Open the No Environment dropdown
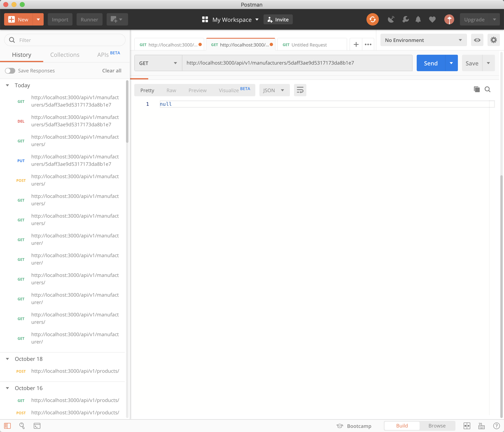Viewport: 504px width, 432px height. click(x=423, y=40)
